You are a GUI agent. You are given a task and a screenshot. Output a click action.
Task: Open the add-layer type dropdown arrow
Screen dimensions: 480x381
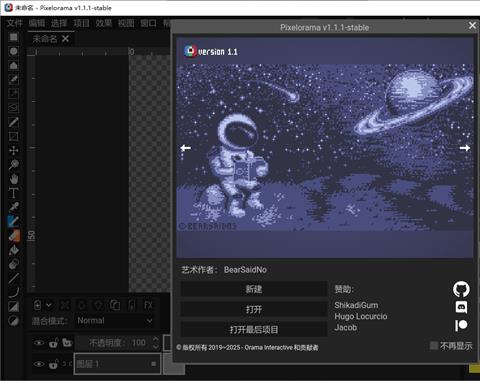(49, 305)
